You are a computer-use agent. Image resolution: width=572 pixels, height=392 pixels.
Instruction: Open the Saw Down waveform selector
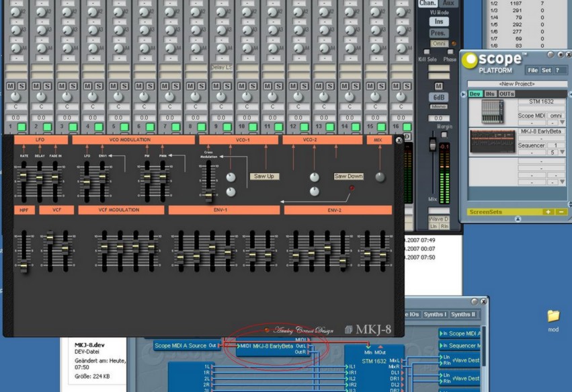pos(349,176)
